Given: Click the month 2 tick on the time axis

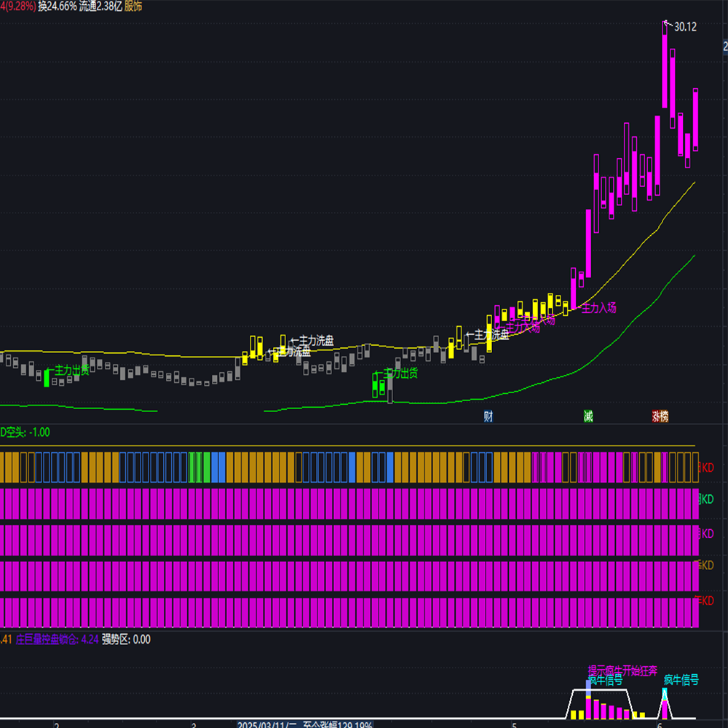Looking at the screenshot, I should click(57, 725).
